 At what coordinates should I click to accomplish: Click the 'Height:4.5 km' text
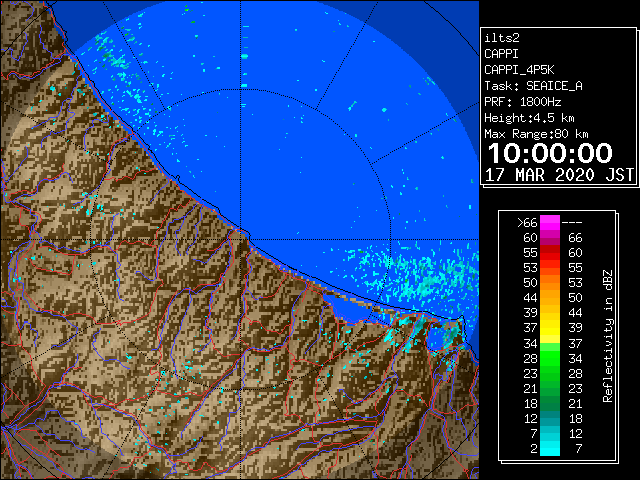click(529, 118)
